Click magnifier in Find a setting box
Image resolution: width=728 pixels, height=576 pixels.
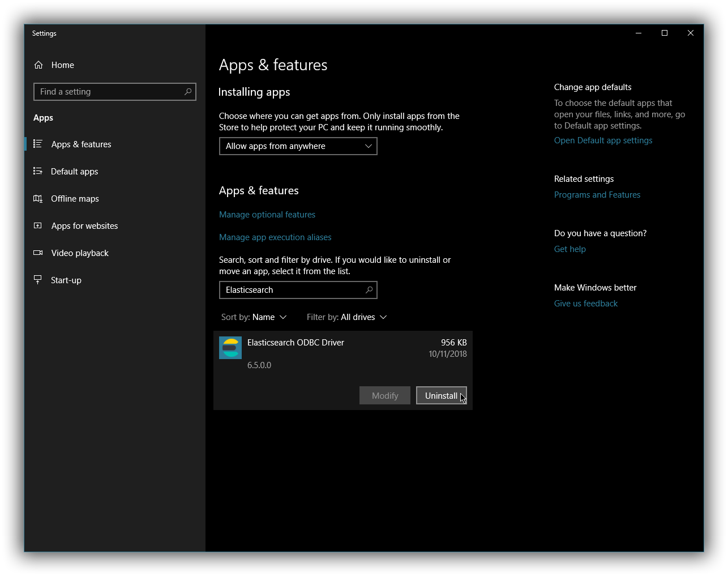(x=188, y=92)
